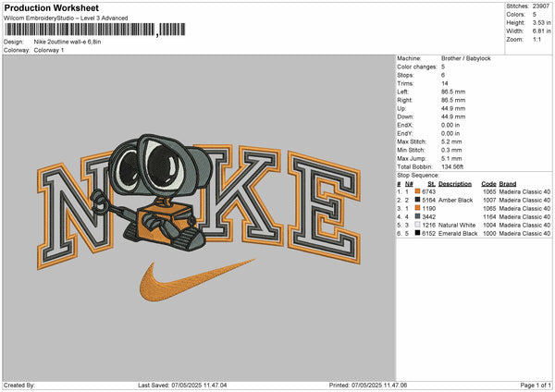This screenshot has height=392, width=555.
Task: Click the St. column header
Action: [x=431, y=184]
